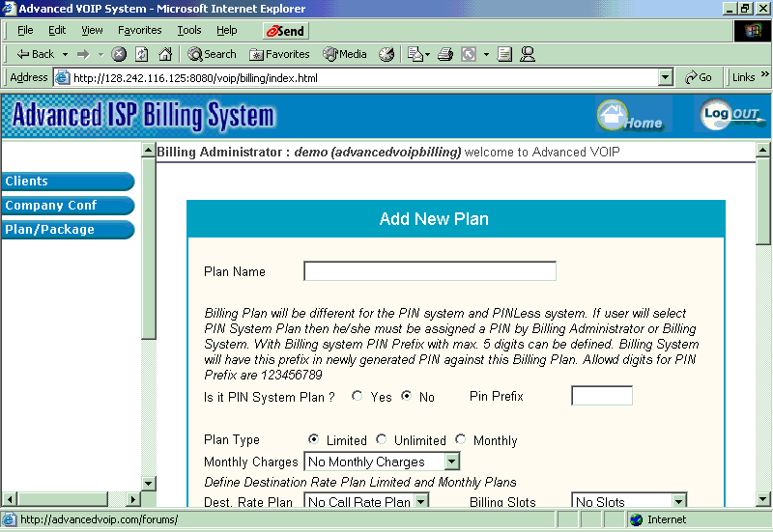The height and width of the screenshot is (532, 773).
Task: Click the Windows flag throbber logo
Action: pos(753,31)
